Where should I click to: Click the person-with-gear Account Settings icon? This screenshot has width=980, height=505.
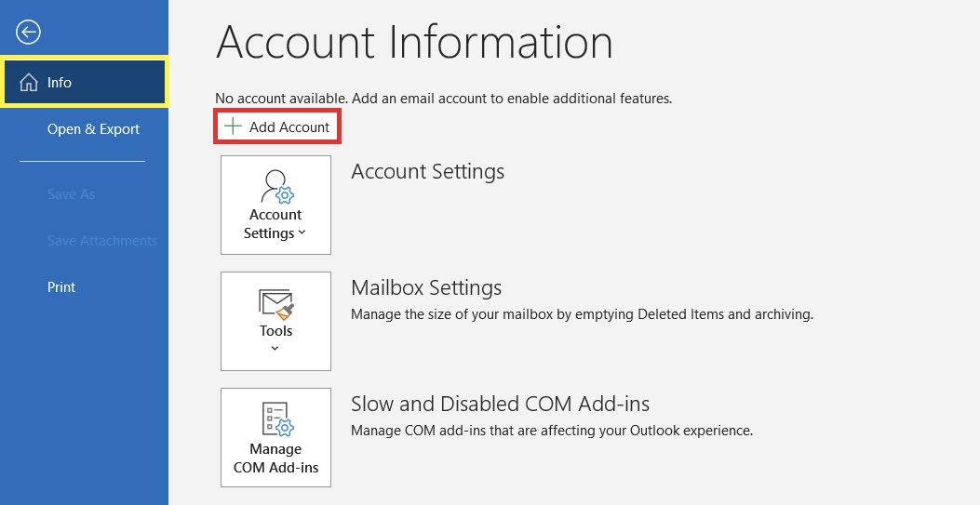pyautogui.click(x=275, y=186)
